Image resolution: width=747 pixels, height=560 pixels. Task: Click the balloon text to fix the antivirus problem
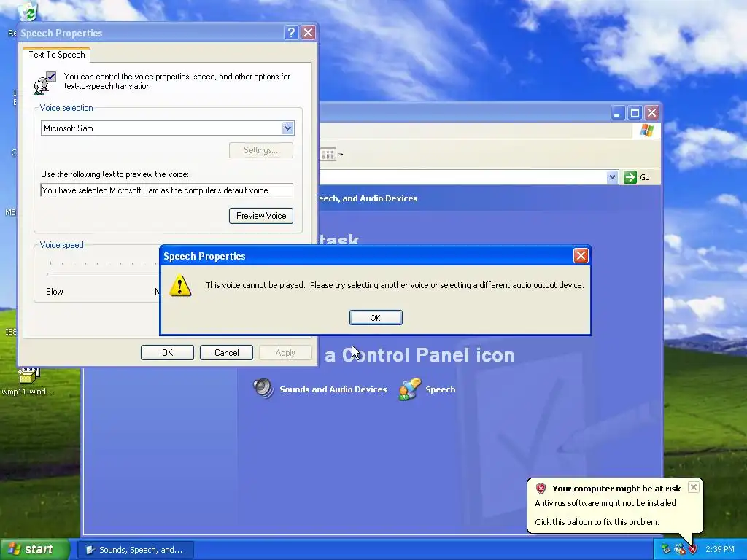click(x=597, y=522)
